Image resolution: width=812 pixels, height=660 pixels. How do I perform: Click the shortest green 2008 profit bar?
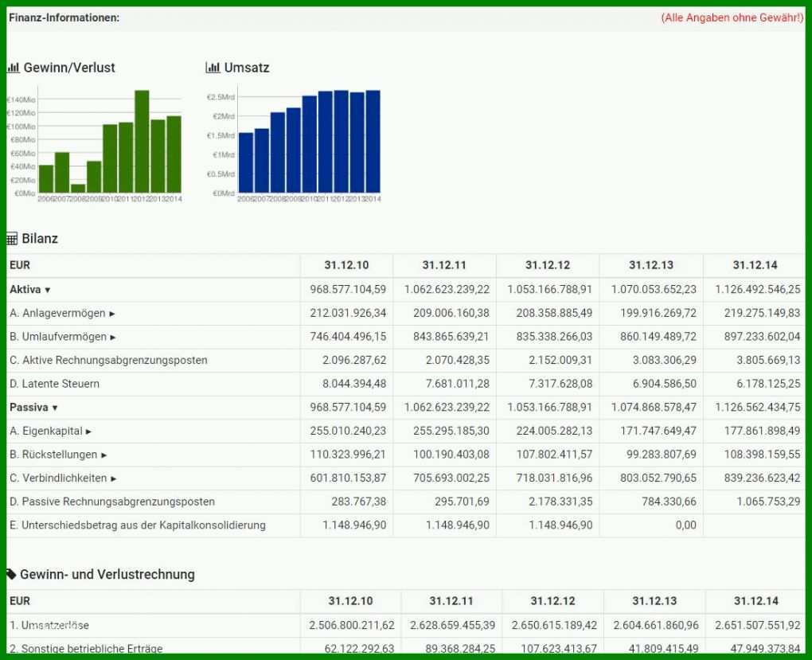(x=78, y=189)
